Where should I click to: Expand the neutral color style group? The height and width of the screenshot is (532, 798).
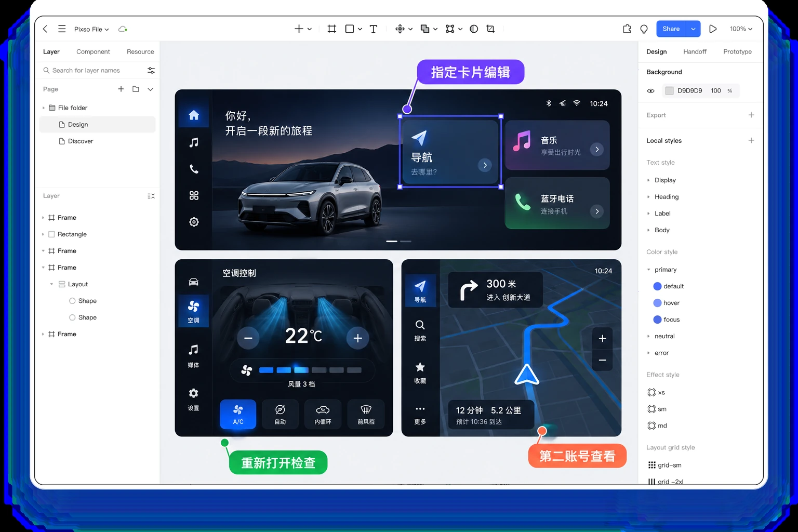point(648,336)
